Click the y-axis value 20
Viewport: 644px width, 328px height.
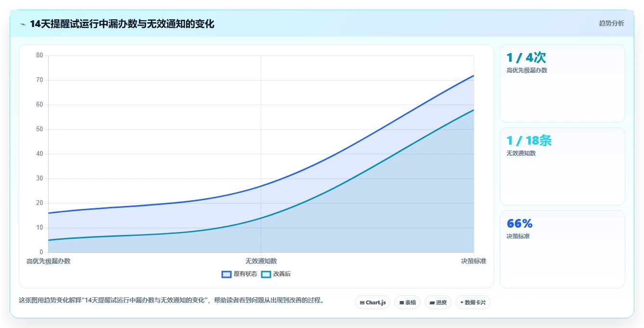[x=40, y=203]
